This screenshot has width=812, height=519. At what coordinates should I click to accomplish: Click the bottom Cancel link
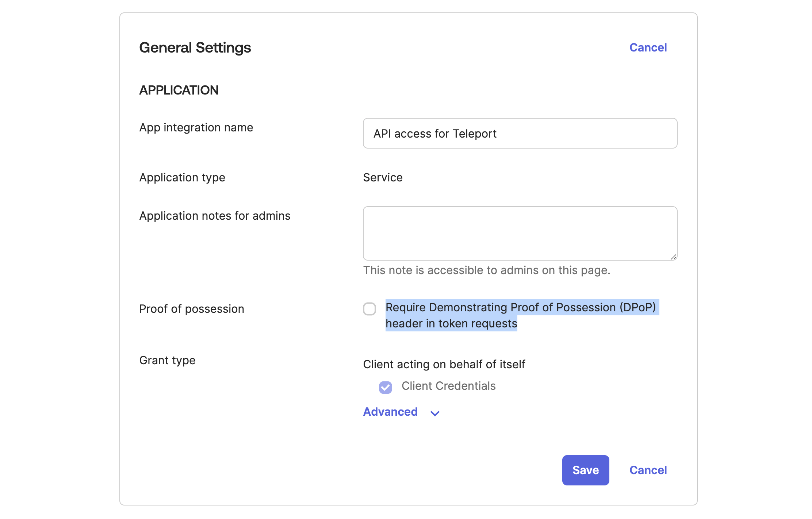click(x=648, y=470)
